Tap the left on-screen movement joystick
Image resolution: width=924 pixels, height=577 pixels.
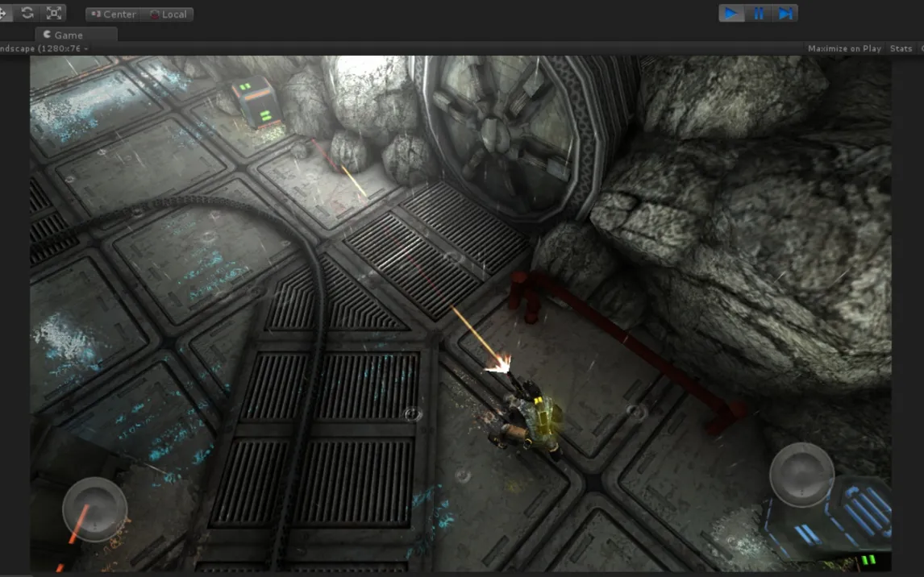94,509
